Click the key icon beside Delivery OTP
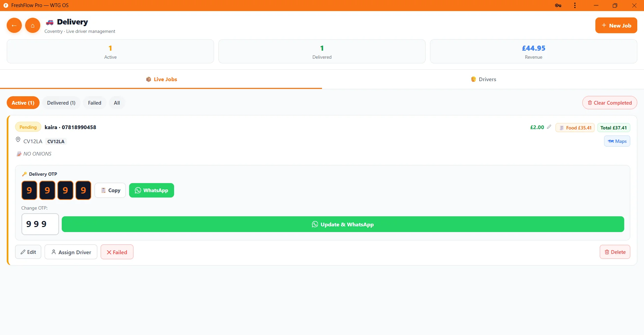644x335 pixels. 24,174
